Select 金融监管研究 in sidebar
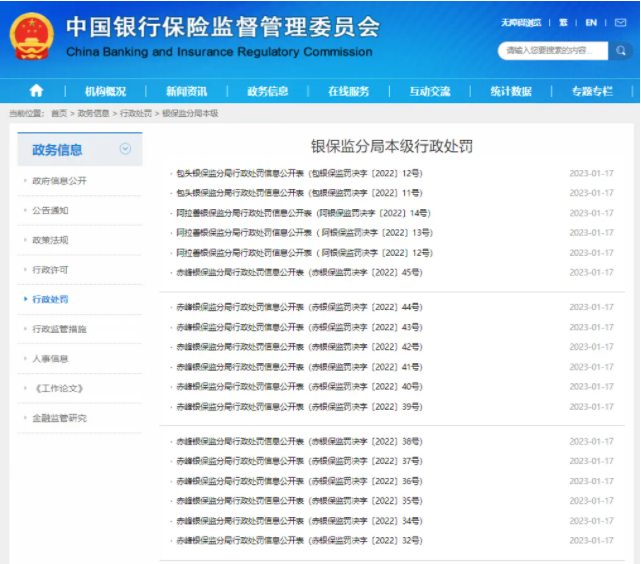The height and width of the screenshot is (564, 641). [59, 418]
